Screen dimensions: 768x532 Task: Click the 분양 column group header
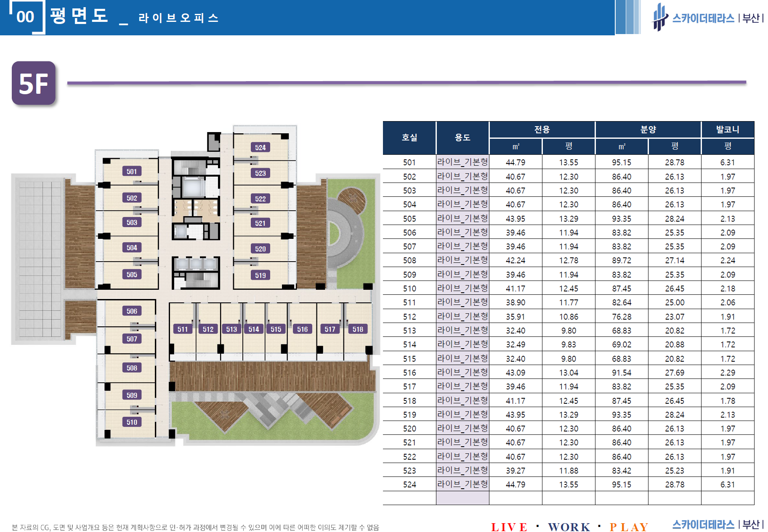pyautogui.click(x=648, y=130)
